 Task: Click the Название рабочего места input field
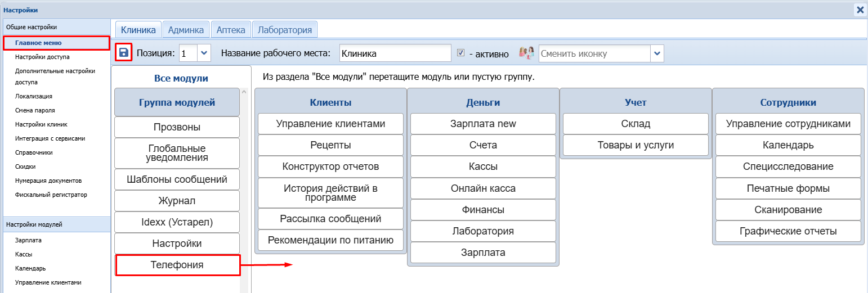[x=395, y=53]
